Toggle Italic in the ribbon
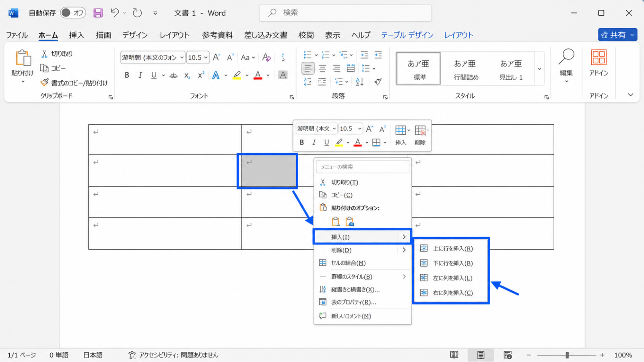 click(x=140, y=75)
